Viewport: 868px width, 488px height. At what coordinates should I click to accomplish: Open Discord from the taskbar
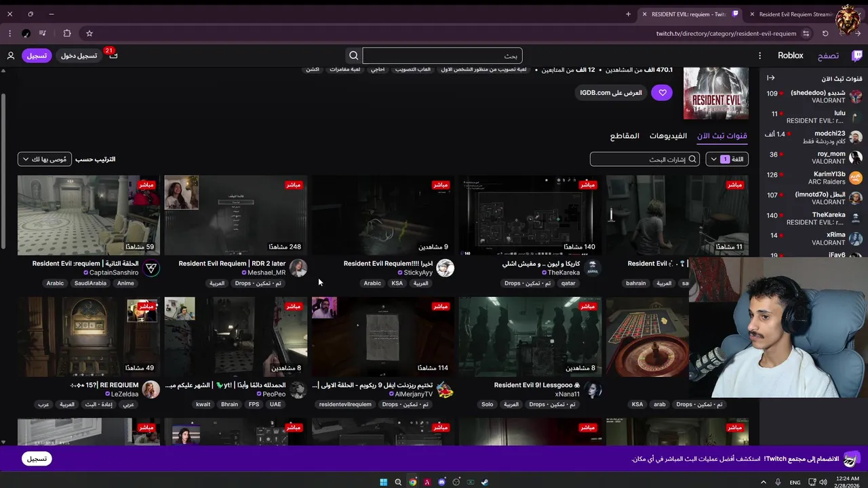441,483
